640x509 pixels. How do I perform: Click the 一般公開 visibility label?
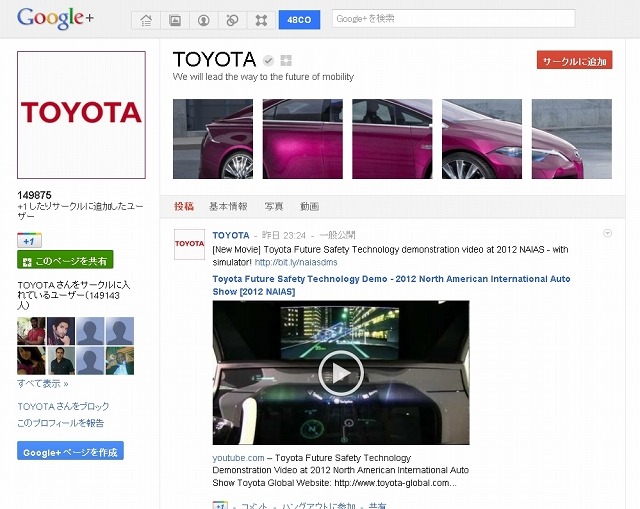coord(337,236)
